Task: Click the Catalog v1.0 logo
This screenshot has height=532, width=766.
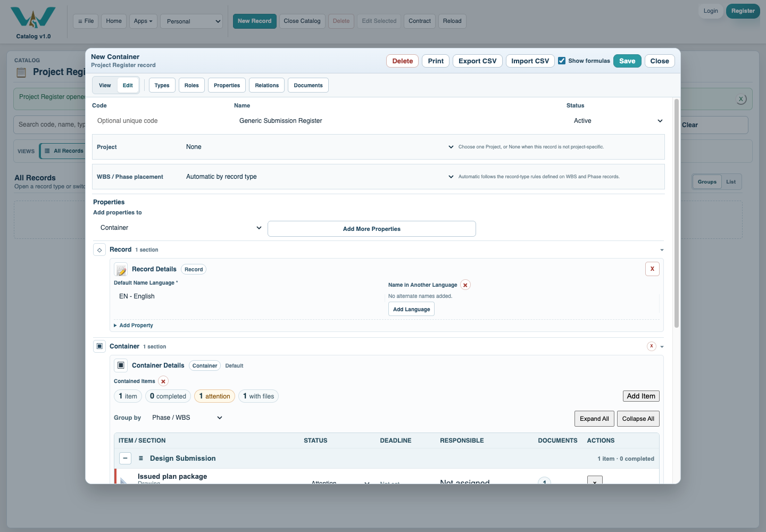Action: tap(33, 22)
